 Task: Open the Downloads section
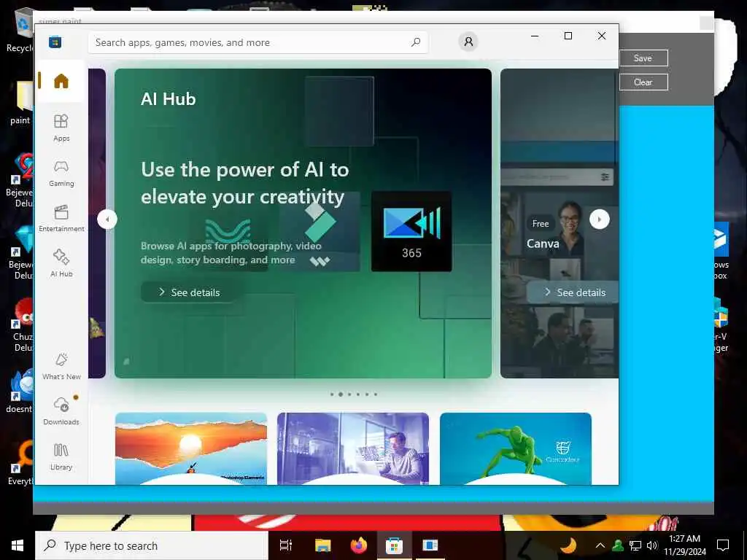[61, 411]
